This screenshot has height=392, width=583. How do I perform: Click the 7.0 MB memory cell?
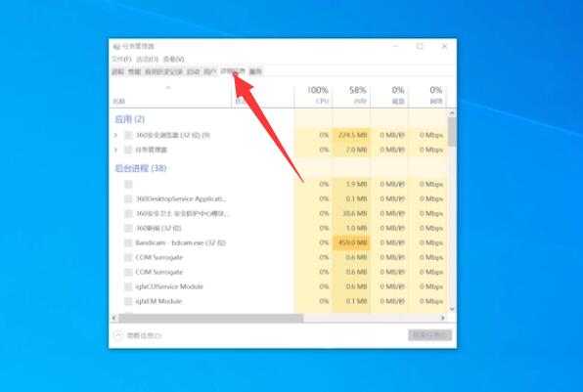pyautogui.click(x=351, y=150)
